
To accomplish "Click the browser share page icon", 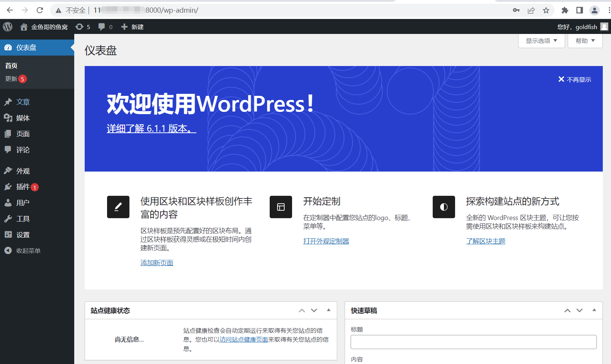I will click(531, 10).
